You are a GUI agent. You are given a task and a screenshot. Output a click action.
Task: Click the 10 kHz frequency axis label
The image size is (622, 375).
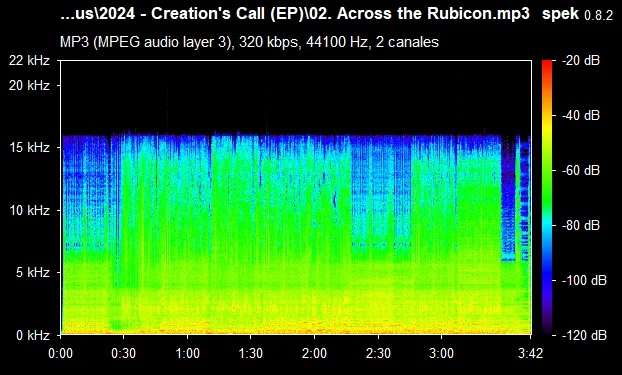(30, 210)
